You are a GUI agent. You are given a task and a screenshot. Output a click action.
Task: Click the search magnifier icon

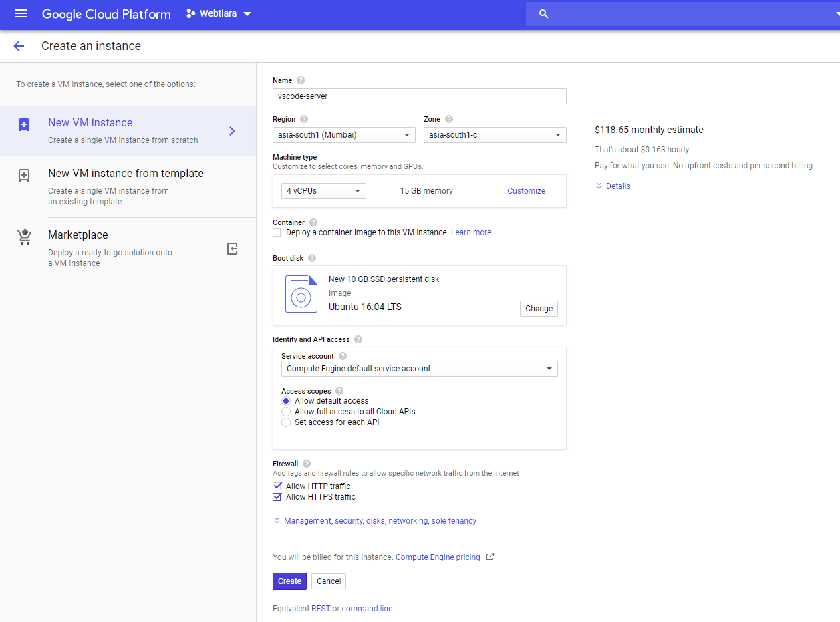coord(543,13)
